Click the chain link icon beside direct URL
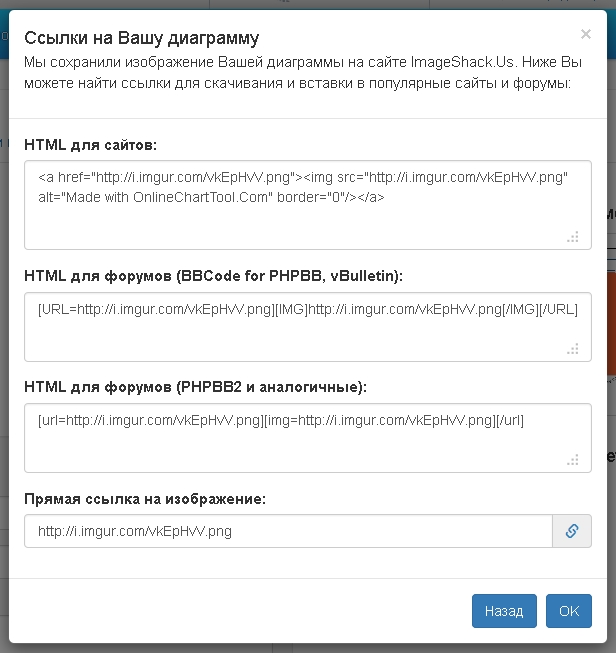Image resolution: width=616 pixels, height=653 pixels. 571,531
